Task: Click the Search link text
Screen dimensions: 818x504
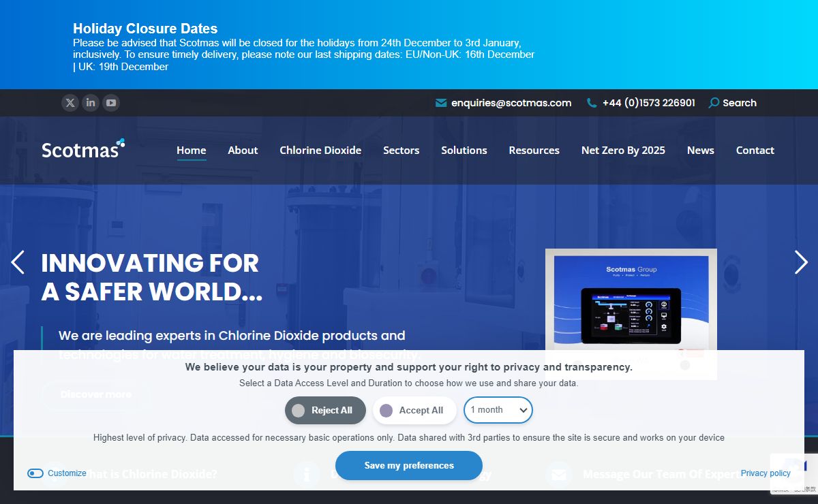Action: [740, 103]
